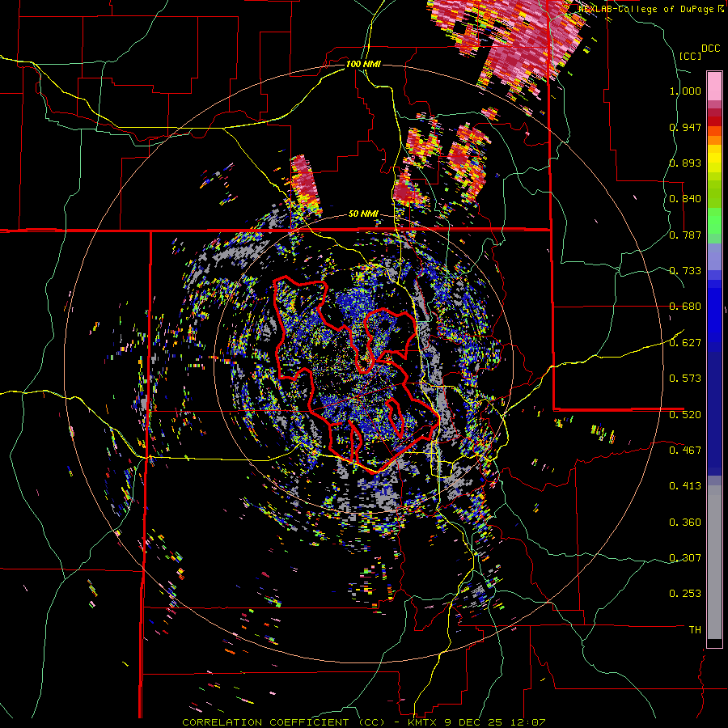Select the 0.947 legend value

tap(685, 127)
